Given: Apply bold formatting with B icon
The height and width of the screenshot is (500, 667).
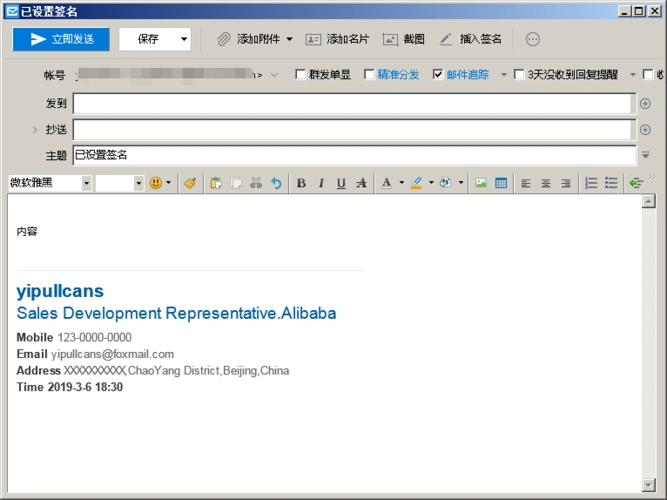Looking at the screenshot, I should 301,183.
